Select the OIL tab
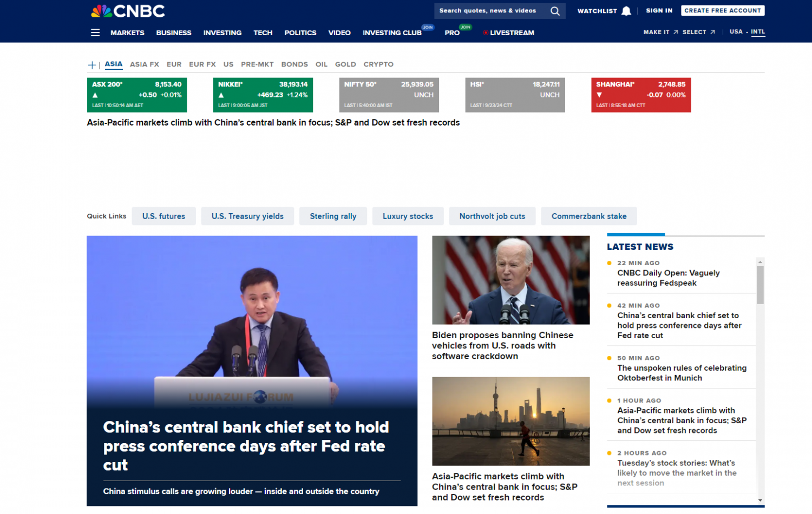The height and width of the screenshot is (514, 812). 322,64
